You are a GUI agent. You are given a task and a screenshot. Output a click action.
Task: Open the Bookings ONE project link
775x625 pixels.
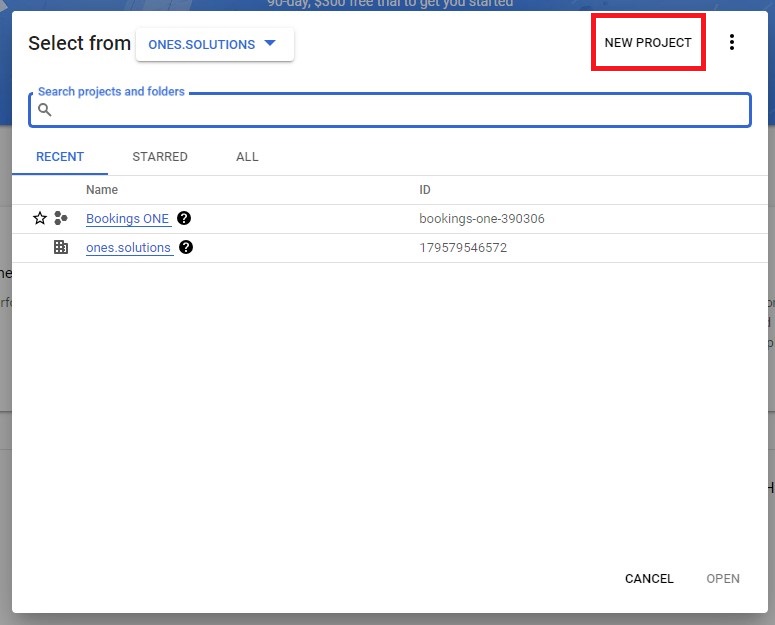128,218
